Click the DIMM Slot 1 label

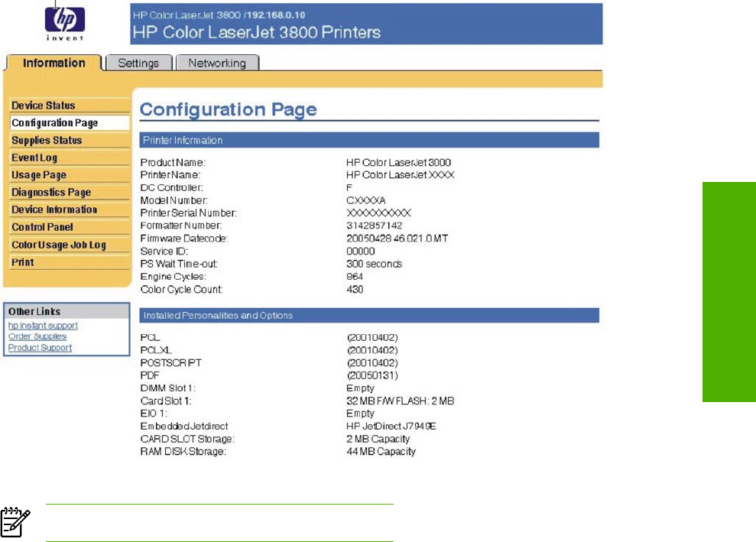(167, 388)
